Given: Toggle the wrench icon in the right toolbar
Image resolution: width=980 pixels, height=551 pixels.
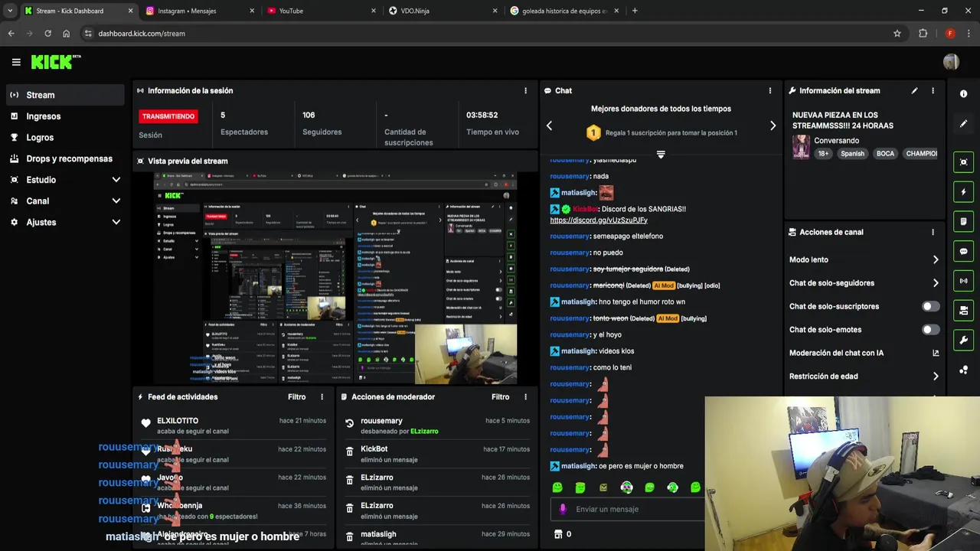Looking at the screenshot, I should pos(963,341).
